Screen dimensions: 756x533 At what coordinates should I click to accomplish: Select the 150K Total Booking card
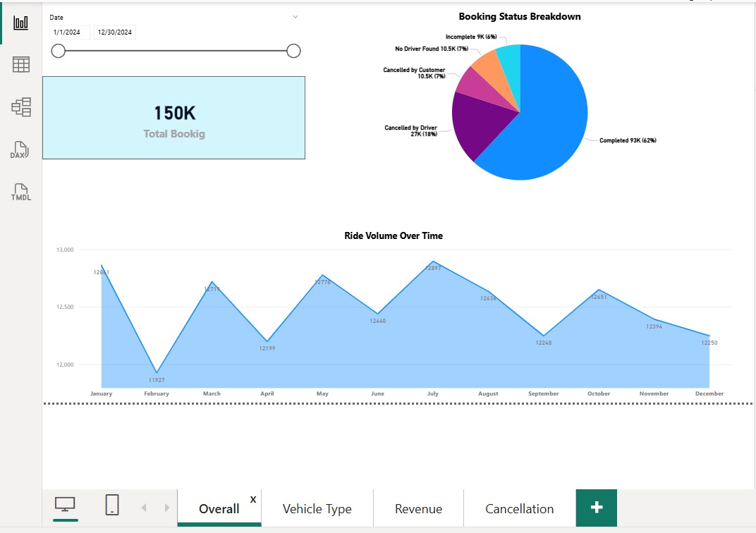click(173, 118)
